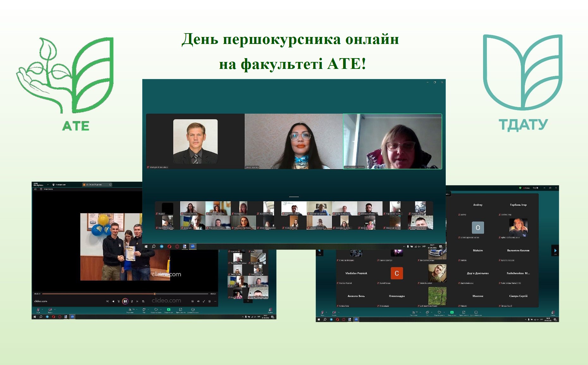
Task: Turn on the camera in Zoom
Action: pyautogui.click(x=50, y=309)
